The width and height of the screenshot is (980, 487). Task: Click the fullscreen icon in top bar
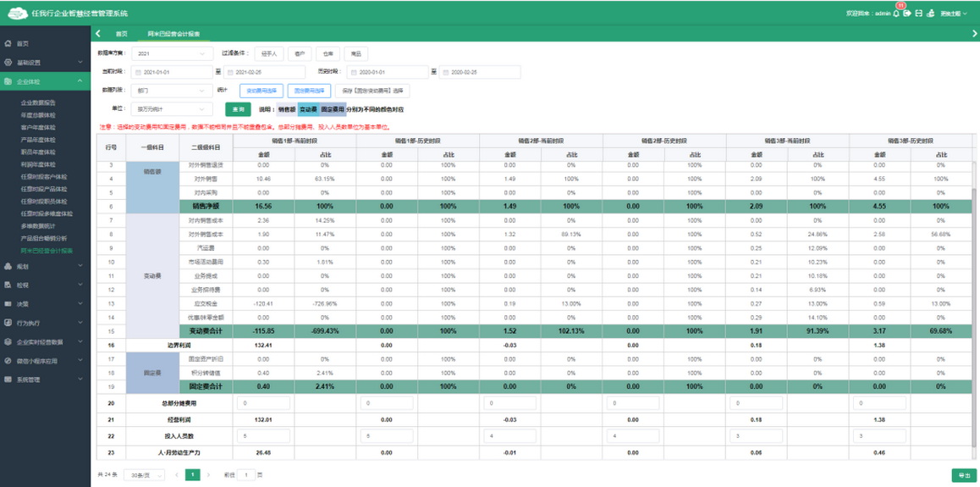click(919, 14)
